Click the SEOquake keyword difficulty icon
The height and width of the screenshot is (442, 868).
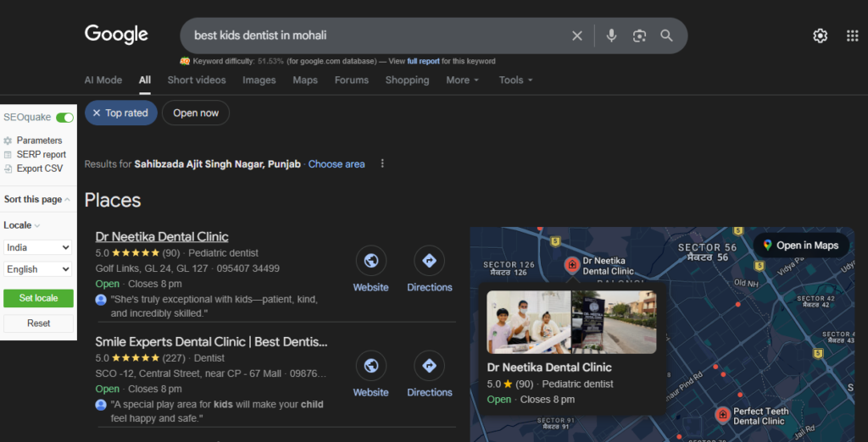pyautogui.click(x=185, y=61)
